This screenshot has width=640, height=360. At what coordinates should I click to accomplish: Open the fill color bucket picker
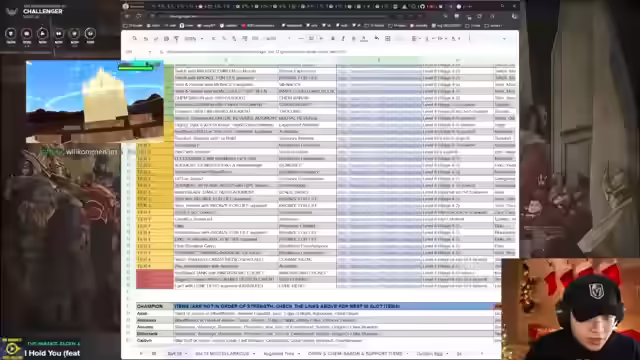(376, 38)
